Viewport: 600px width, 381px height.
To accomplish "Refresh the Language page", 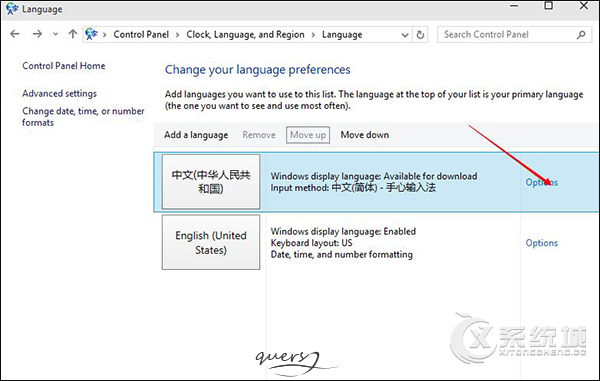I will point(420,35).
